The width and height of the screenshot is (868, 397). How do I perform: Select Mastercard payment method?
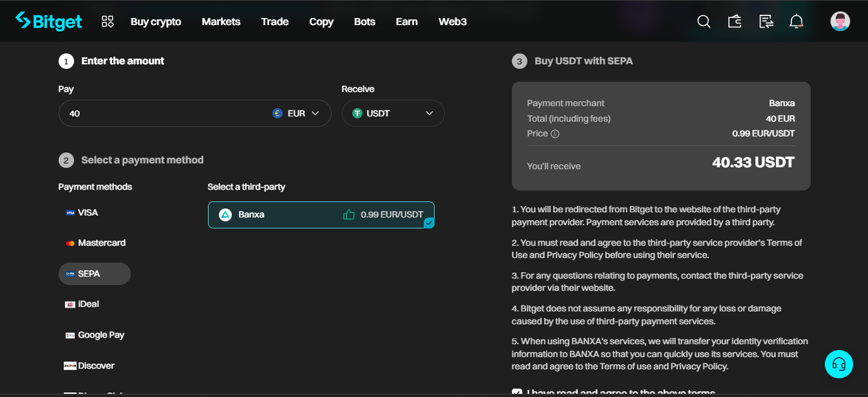coord(95,243)
